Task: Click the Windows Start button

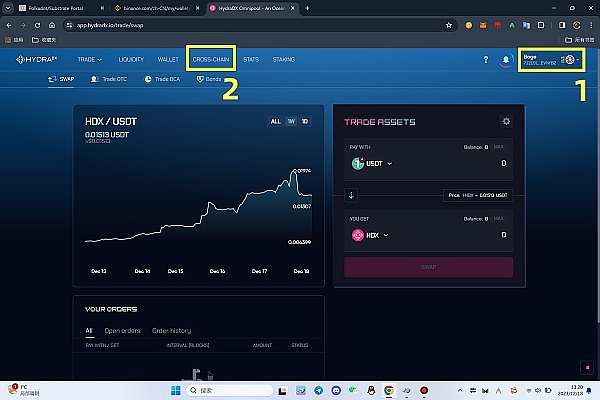Action: coord(173,389)
